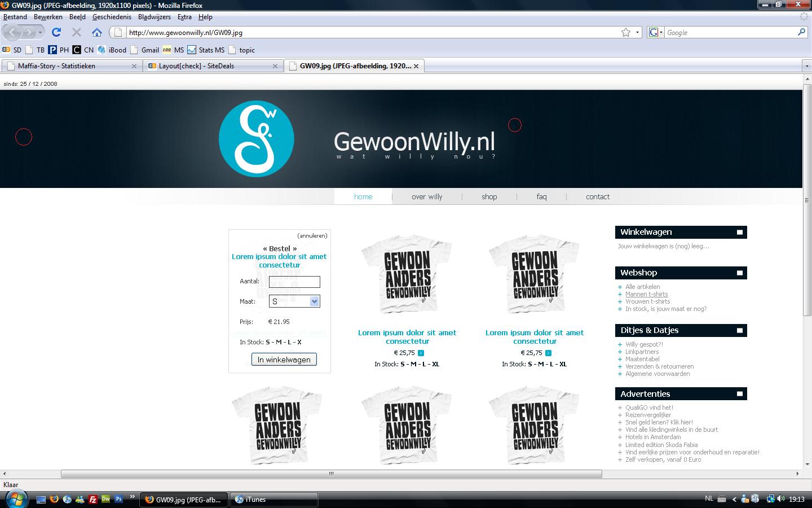This screenshot has width=812, height=508.
Task: Click the page identity icon in address bar
Action: (x=118, y=32)
